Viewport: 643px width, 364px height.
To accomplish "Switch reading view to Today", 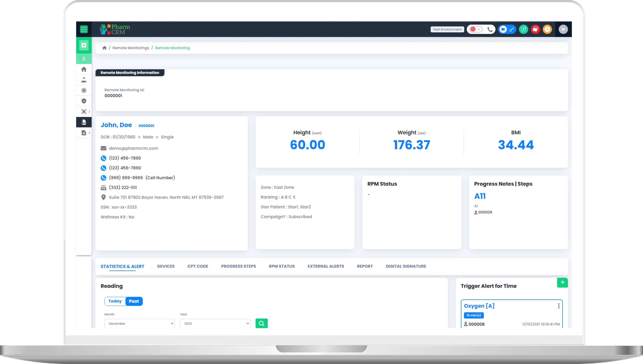I will point(115,301).
